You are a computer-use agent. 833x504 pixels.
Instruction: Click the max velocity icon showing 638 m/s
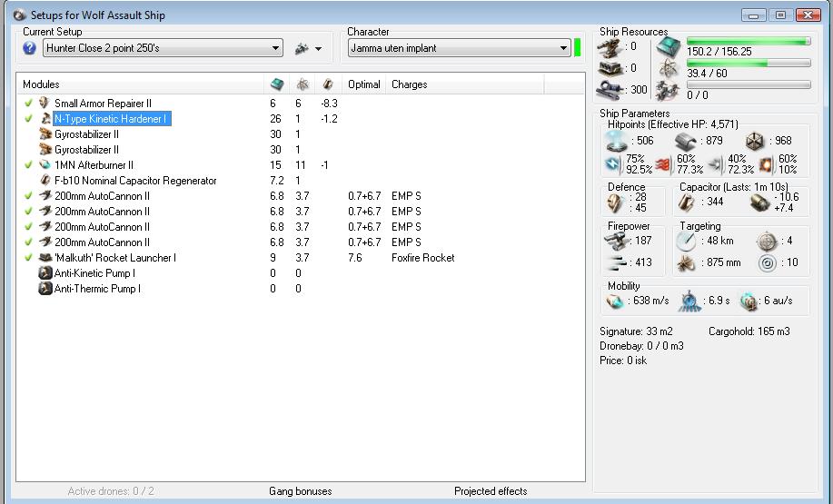(615, 301)
